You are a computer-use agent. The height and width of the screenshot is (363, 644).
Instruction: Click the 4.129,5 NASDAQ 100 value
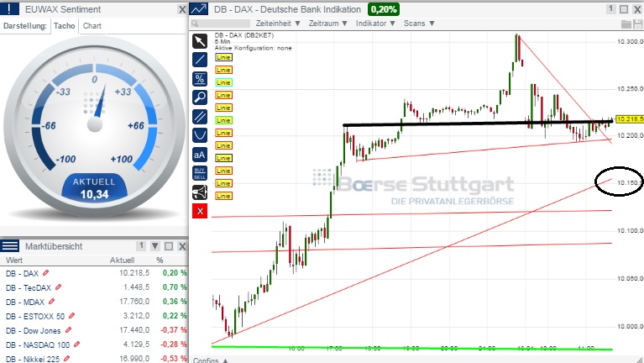(x=137, y=344)
